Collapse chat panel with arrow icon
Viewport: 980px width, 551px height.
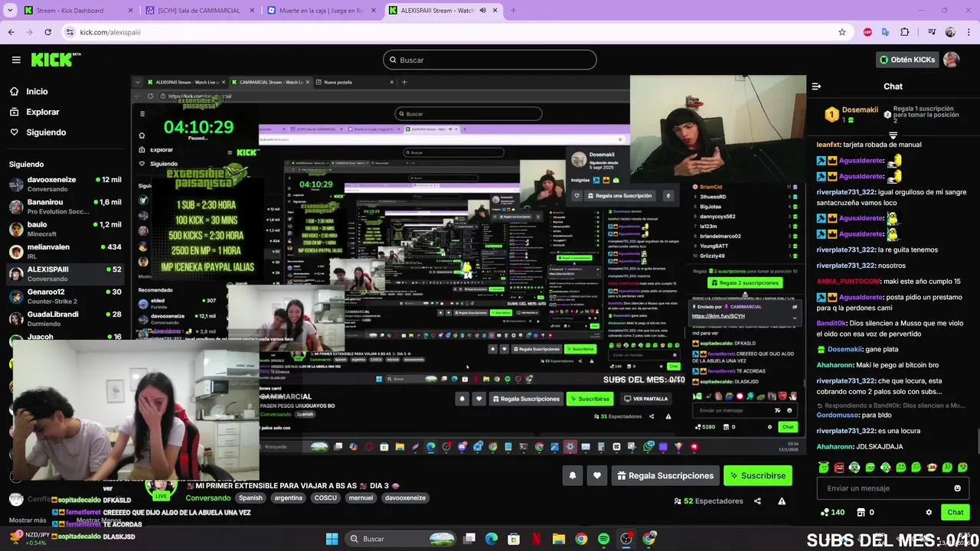click(816, 86)
